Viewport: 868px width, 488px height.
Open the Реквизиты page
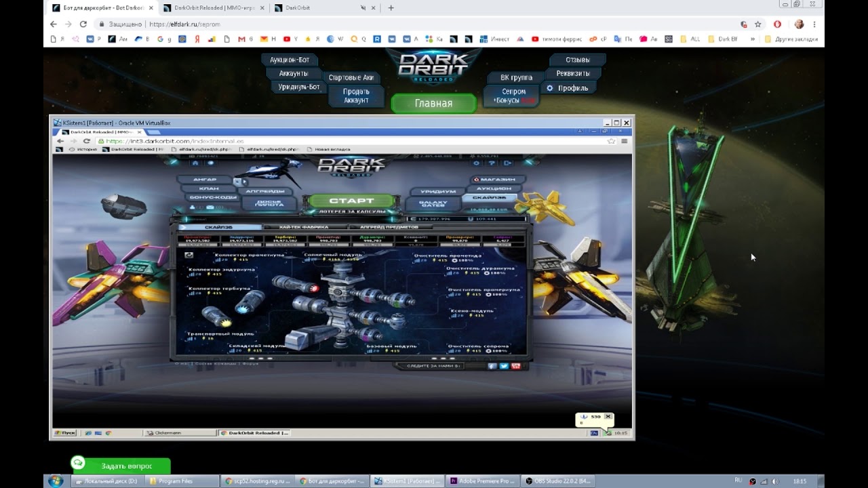[573, 73]
